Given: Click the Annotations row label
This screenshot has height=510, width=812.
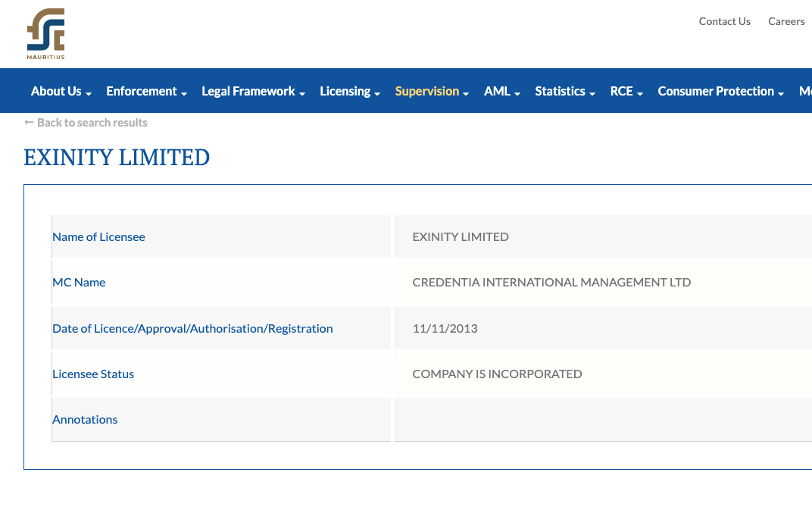Looking at the screenshot, I should coord(85,420).
